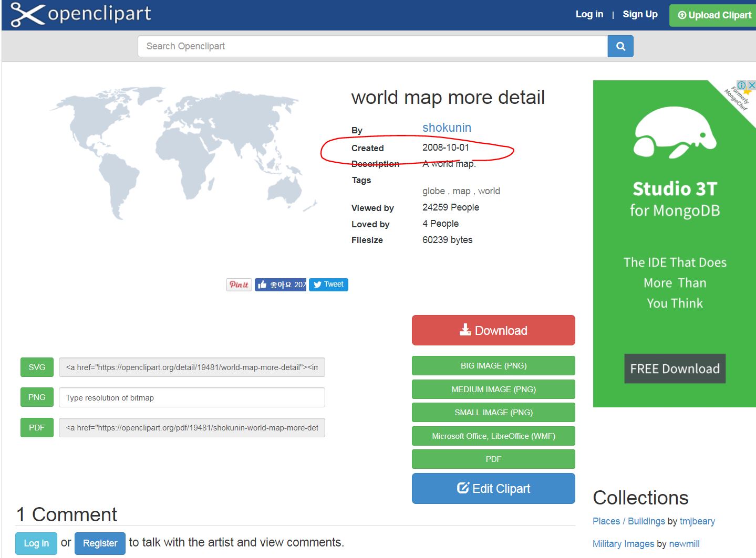Click the magnifier search button
This screenshot has height=558, width=756.
point(620,46)
